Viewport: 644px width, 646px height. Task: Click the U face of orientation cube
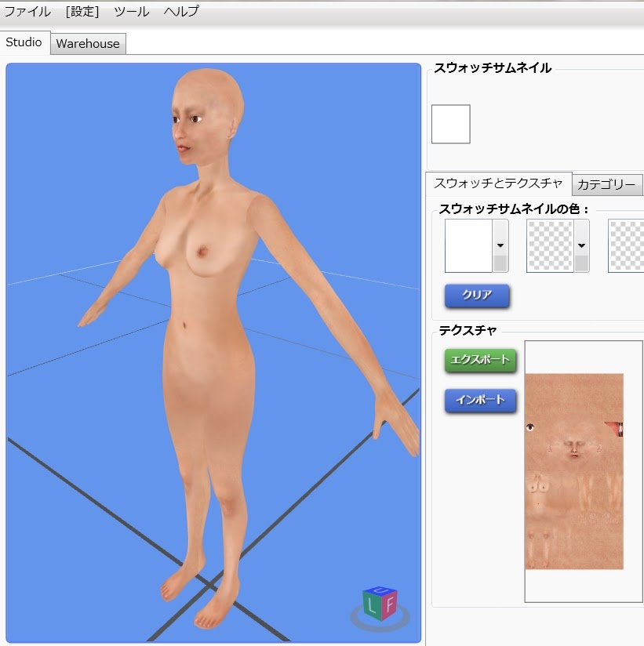[x=380, y=590]
